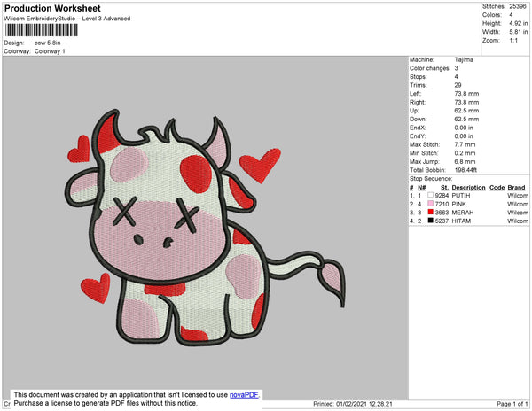This screenshot has height=411, width=532.
Task: Click the cow embroidery design preview
Action: tap(206, 227)
